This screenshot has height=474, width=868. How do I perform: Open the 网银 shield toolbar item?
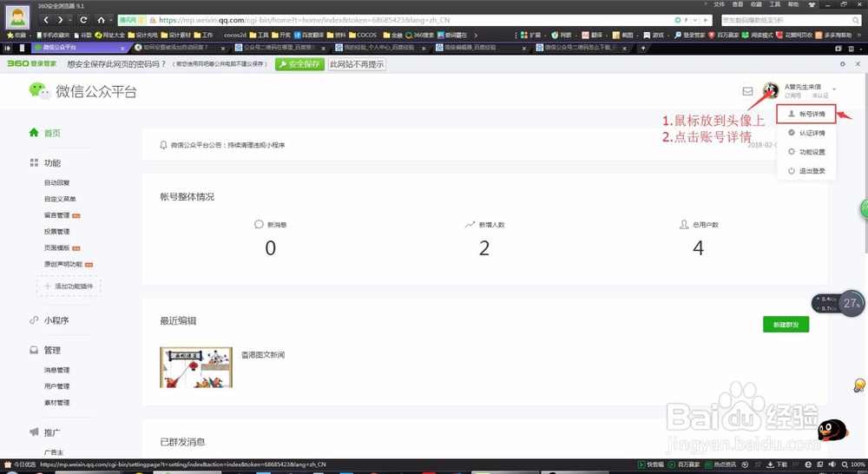[561, 35]
